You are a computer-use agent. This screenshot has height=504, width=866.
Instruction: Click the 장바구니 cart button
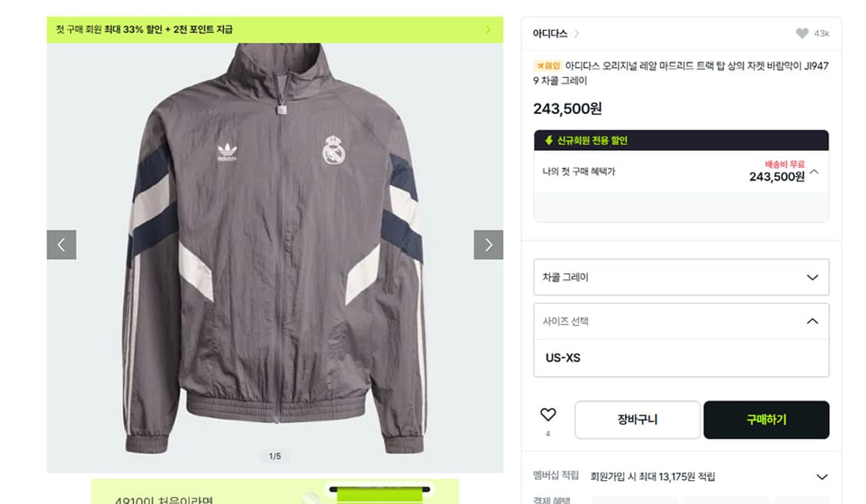tap(637, 420)
